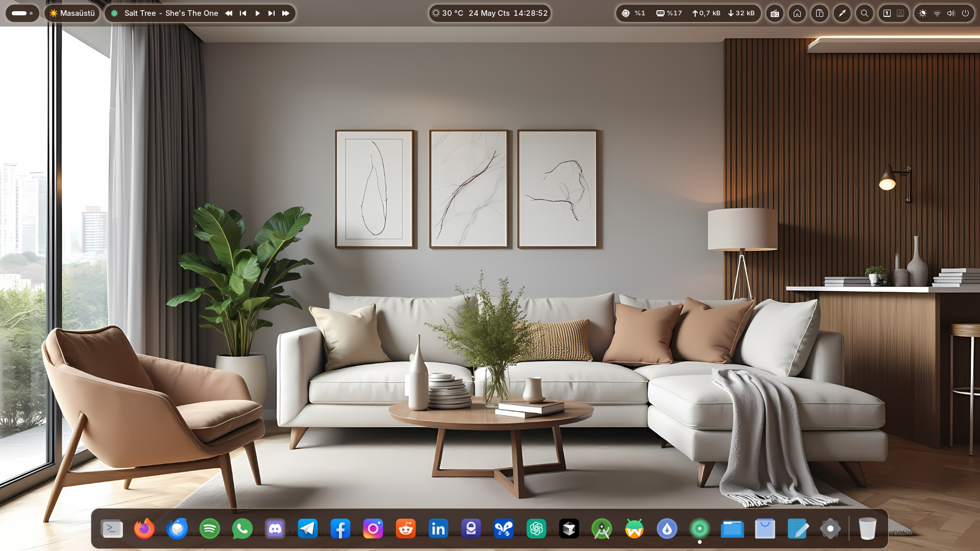Open Spotify from the dock
The width and height of the screenshot is (980, 551).
pos(209,529)
